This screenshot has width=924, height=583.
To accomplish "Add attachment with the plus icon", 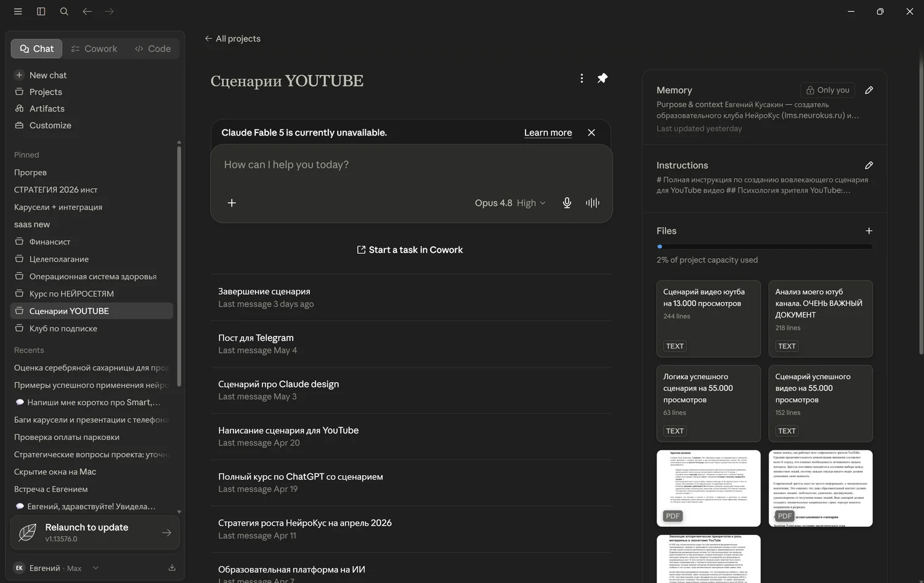I will coord(232,203).
